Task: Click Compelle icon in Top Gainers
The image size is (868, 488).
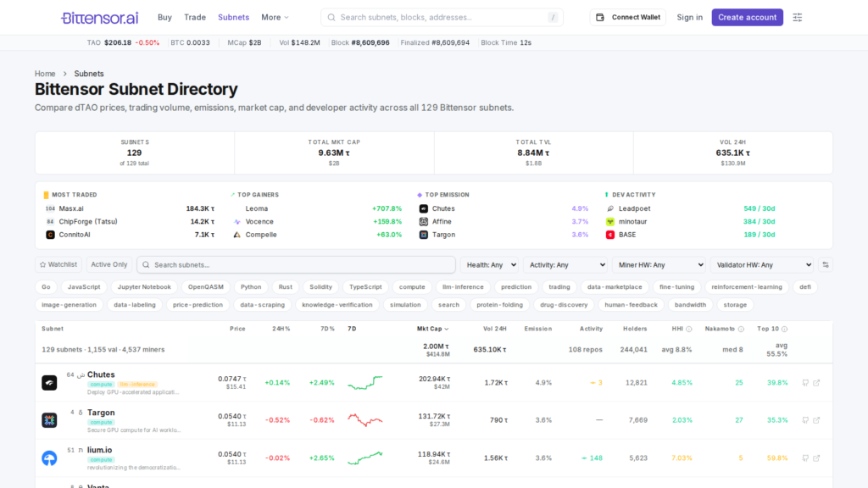Action: pos(237,235)
